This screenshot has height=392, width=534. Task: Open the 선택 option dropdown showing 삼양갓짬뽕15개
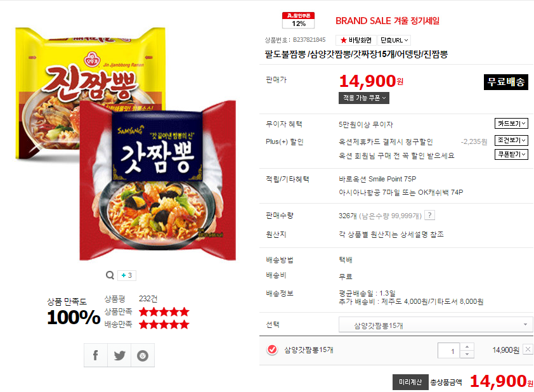pos(436,325)
